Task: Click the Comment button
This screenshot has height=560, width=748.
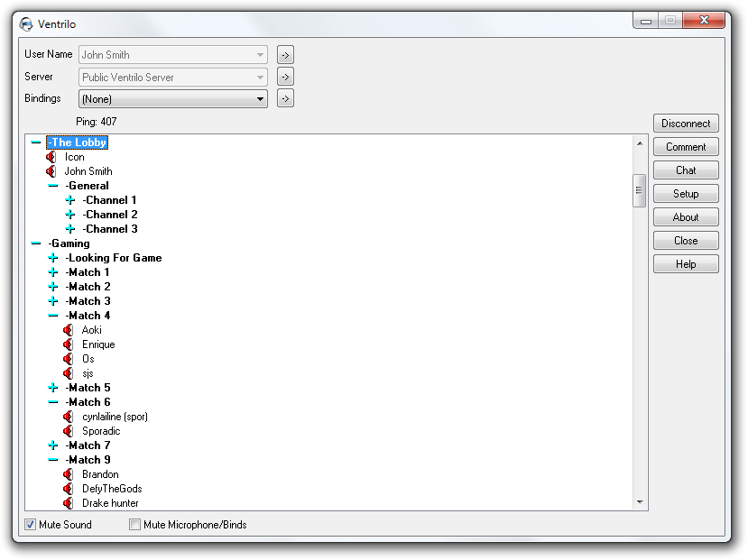Action: [686, 147]
